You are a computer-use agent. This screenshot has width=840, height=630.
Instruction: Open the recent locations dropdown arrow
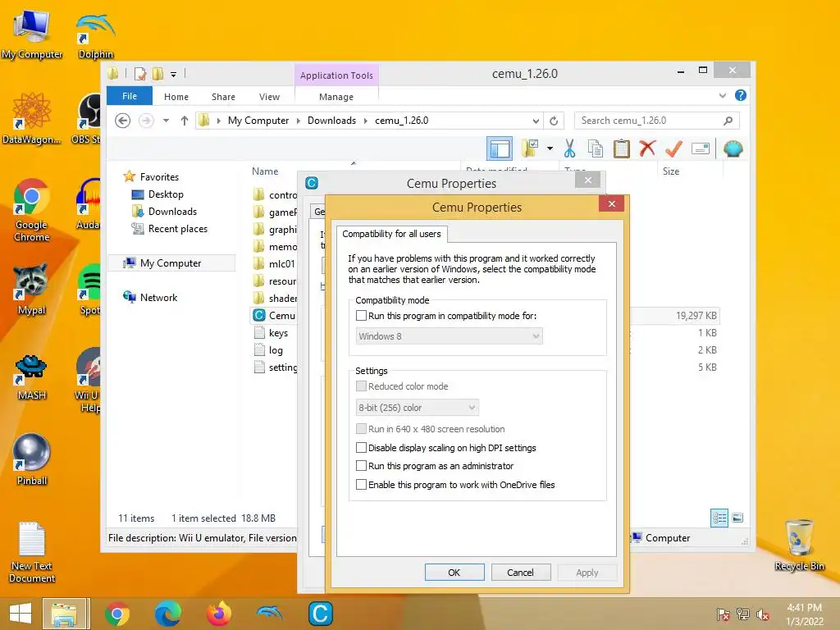[166, 121]
